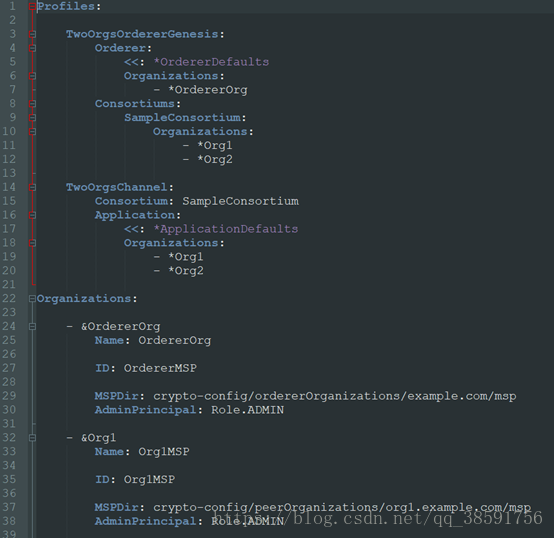Click the *ApplicationDefaults alias
The width and height of the screenshot is (554, 538).
tap(225, 229)
